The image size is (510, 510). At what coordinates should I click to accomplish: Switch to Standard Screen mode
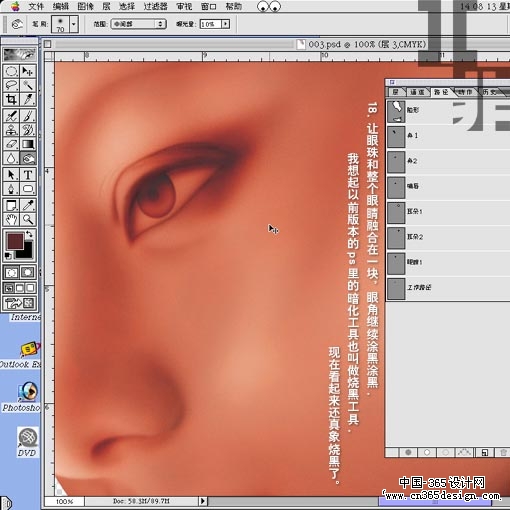[x=9, y=288]
